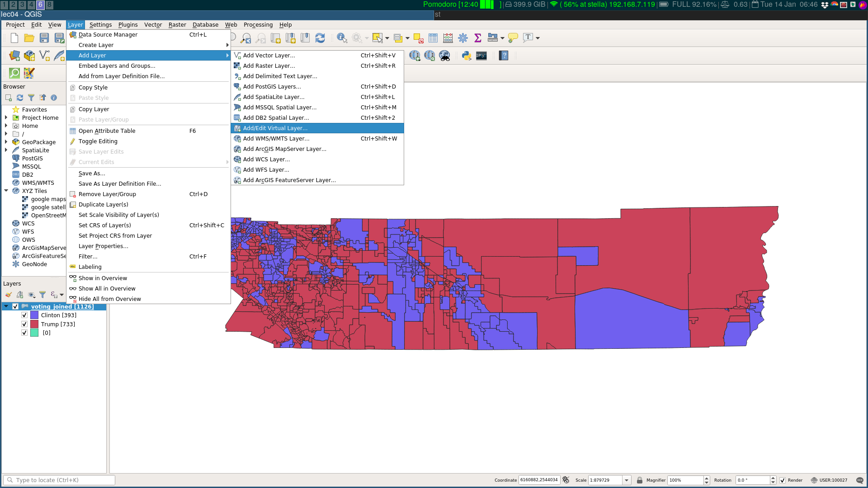Click USER:100027 CRS button
Image resolution: width=868 pixels, height=488 pixels.
(x=829, y=480)
